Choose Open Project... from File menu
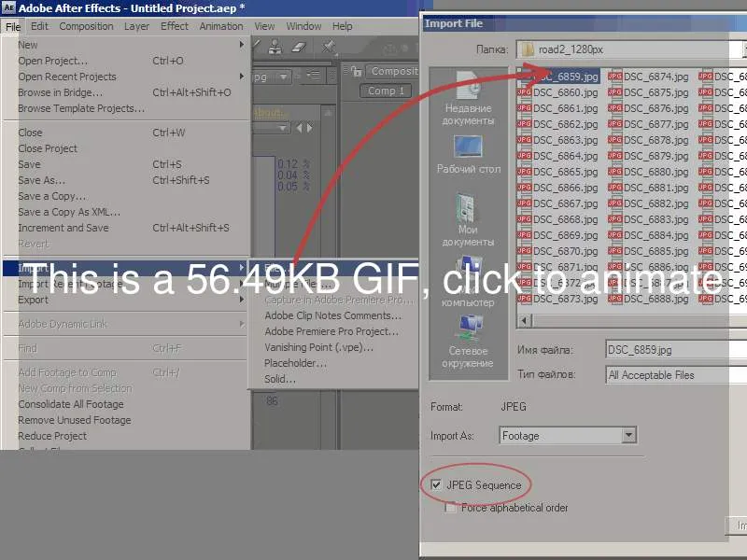Screen dimensions: 747x560 tap(127, 61)
